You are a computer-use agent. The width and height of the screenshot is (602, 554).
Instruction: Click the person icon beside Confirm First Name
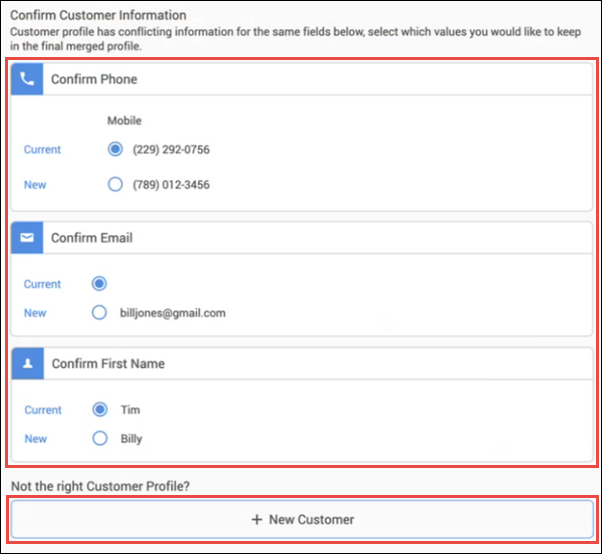tap(28, 364)
